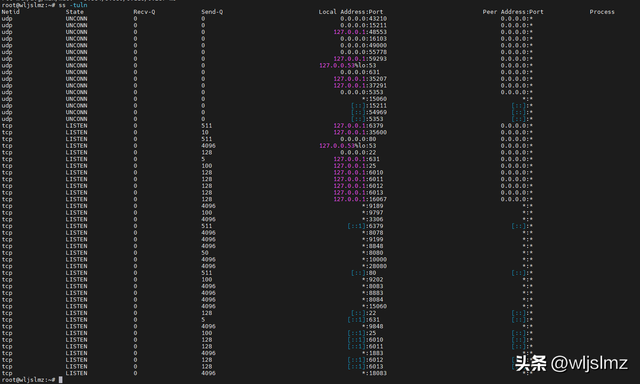This screenshot has height=384, width=640.
Task: Click the *:1883 listening port
Action: click(373, 353)
